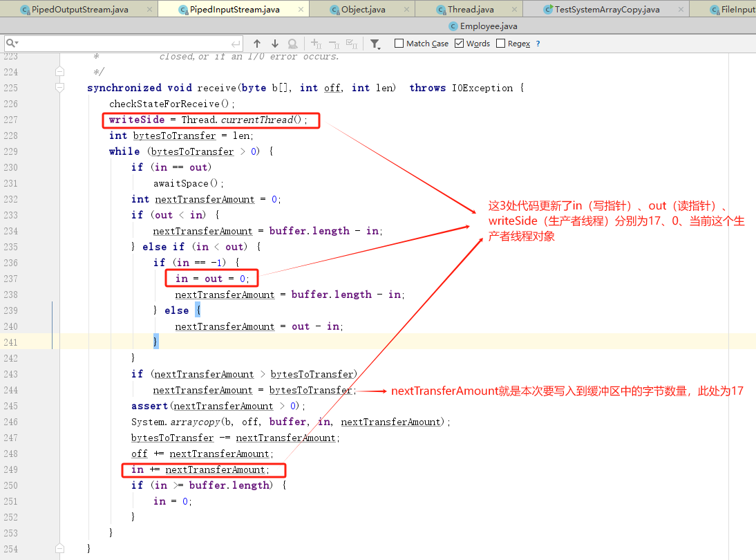Select the PipedInputStream.java tab
756x560 pixels.
click(x=234, y=9)
